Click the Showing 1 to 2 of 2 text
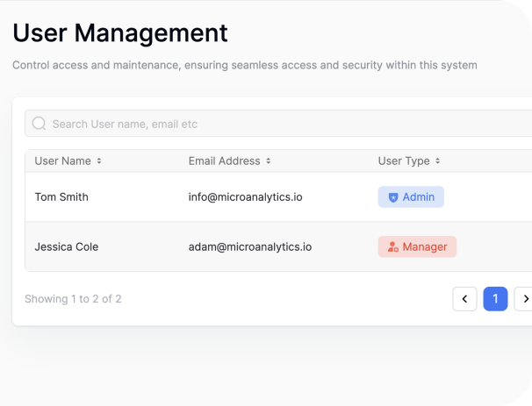The width and height of the screenshot is (532, 406). click(x=73, y=299)
